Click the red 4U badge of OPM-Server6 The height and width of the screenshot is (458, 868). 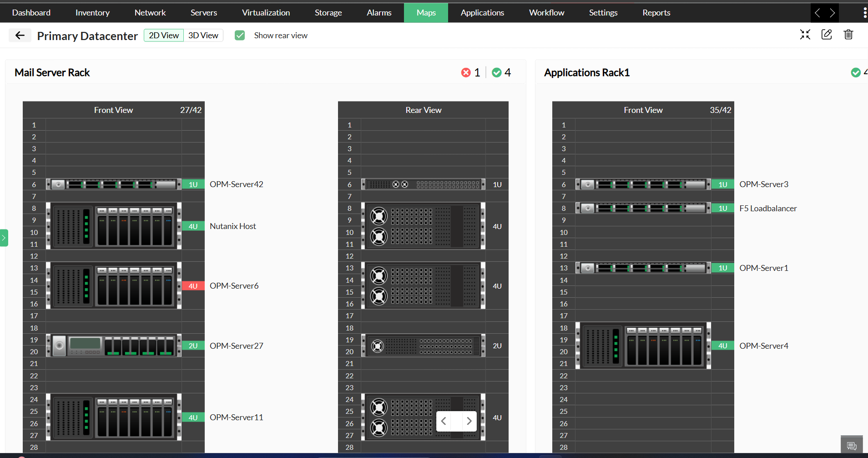193,286
